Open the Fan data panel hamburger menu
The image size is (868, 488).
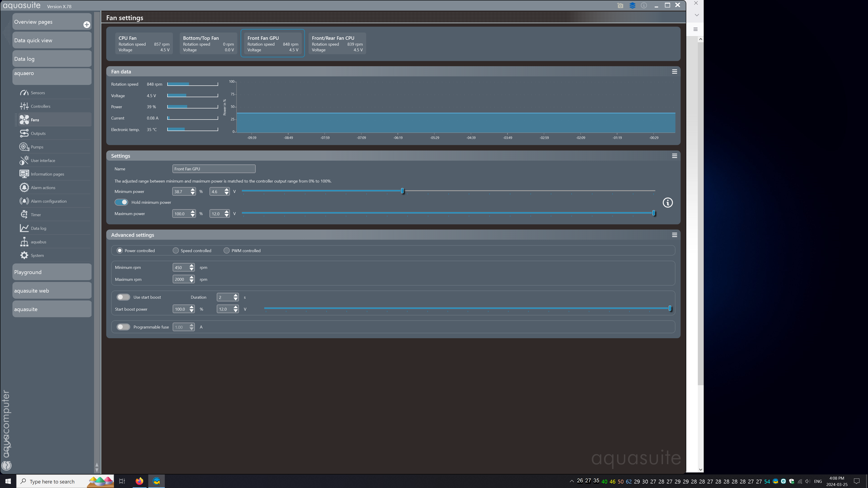point(674,71)
